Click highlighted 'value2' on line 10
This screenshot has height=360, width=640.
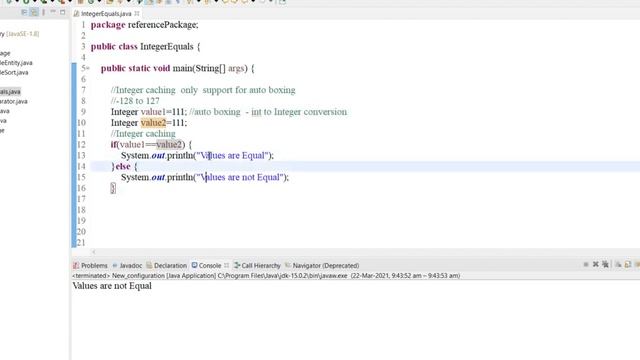pyautogui.click(x=153, y=123)
